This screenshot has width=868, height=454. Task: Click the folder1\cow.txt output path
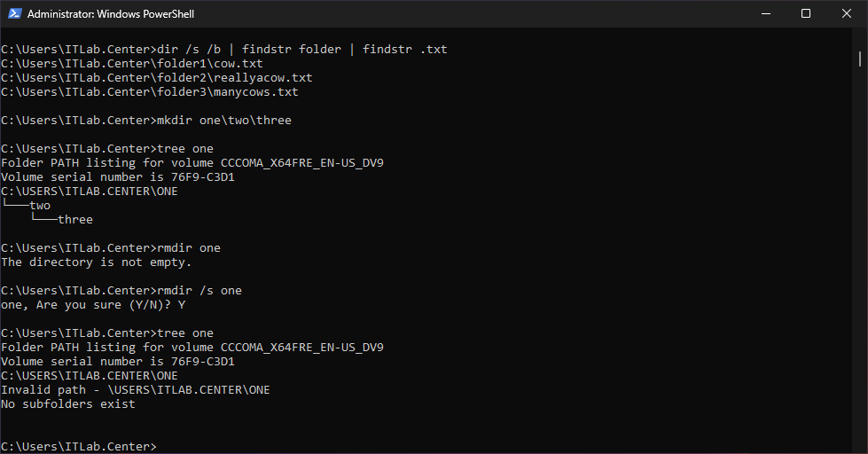click(x=132, y=64)
